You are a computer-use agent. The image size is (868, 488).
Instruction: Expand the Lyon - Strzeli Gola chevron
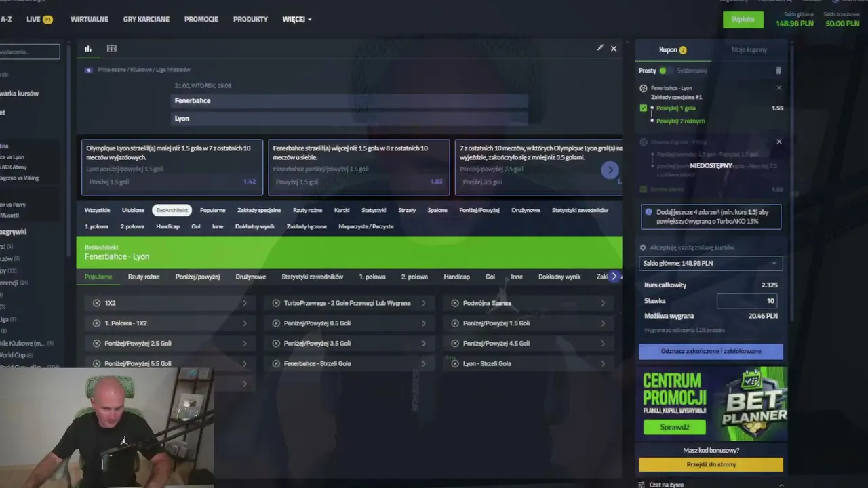click(603, 364)
